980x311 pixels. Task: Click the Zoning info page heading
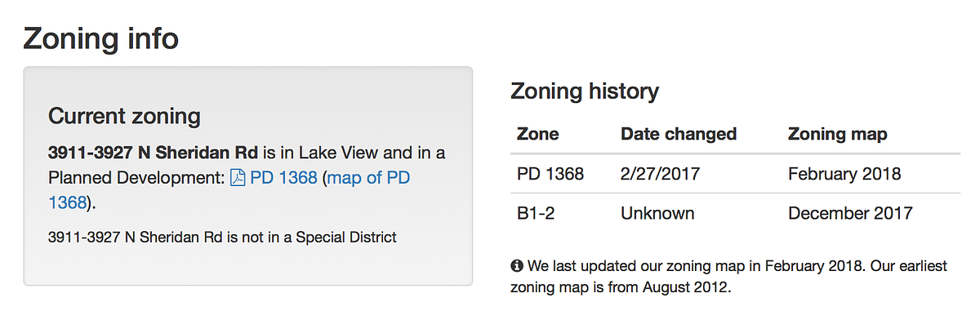[100, 38]
